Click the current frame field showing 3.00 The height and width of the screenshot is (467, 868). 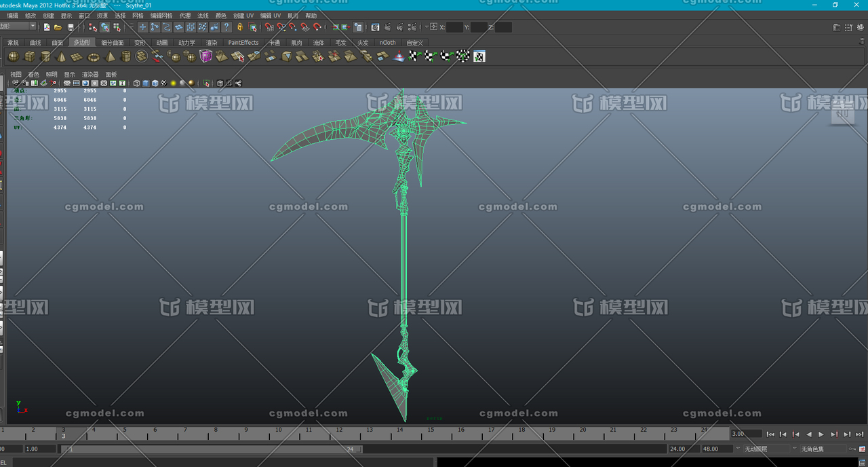click(x=747, y=434)
